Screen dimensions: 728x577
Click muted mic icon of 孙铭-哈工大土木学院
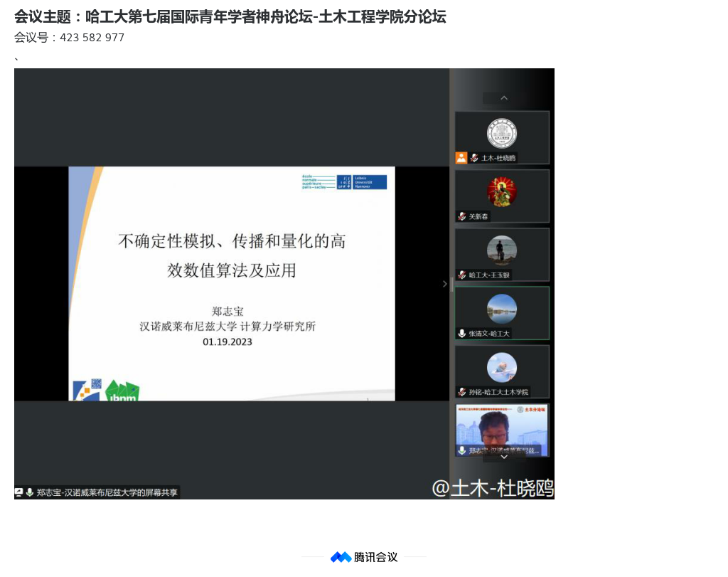click(462, 392)
